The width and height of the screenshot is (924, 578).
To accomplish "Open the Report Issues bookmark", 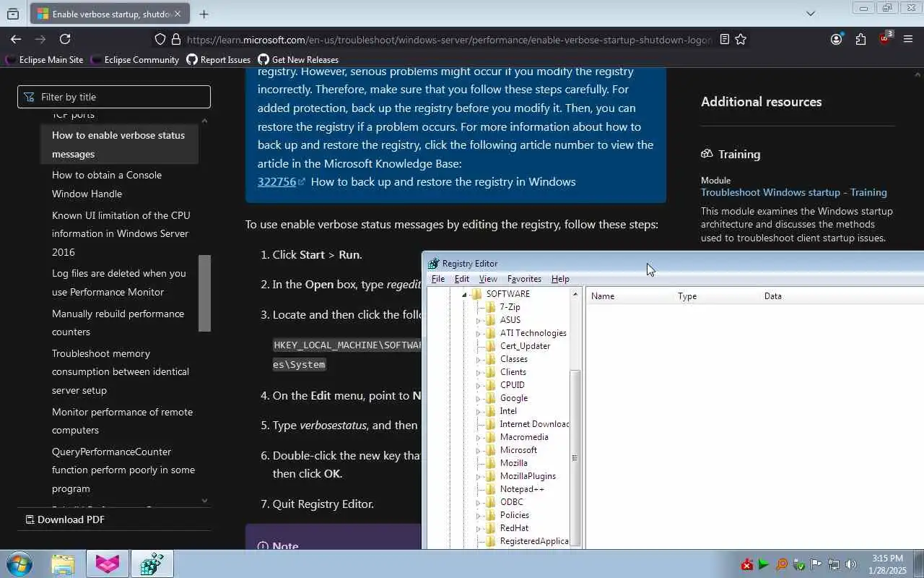I will (218, 60).
